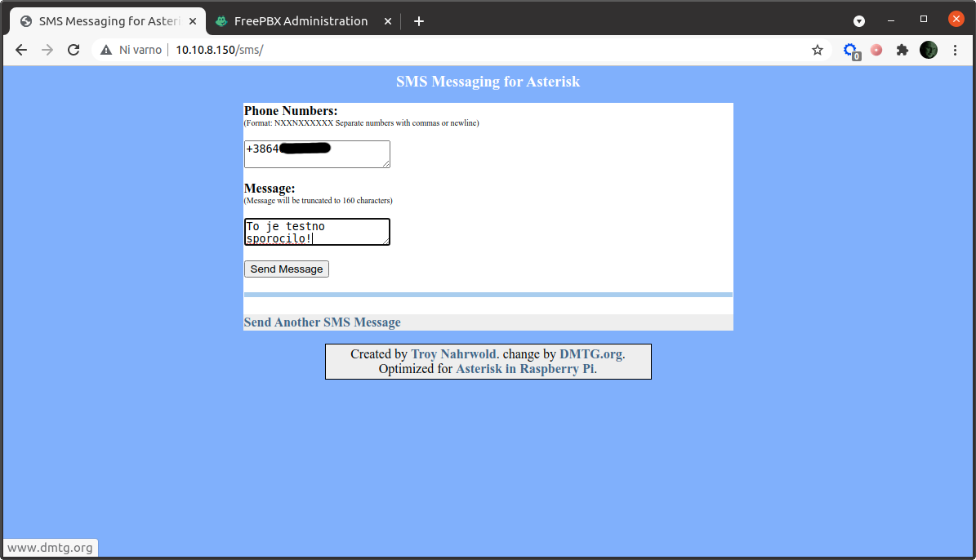Open the Extensions puzzle-piece icon
The width and height of the screenshot is (976, 560).
(902, 50)
